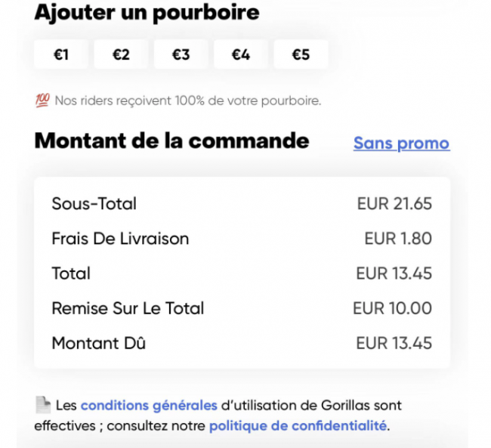Screen dimensions: 491x448
Task: Choose the €4 tip amount
Action: (241, 54)
